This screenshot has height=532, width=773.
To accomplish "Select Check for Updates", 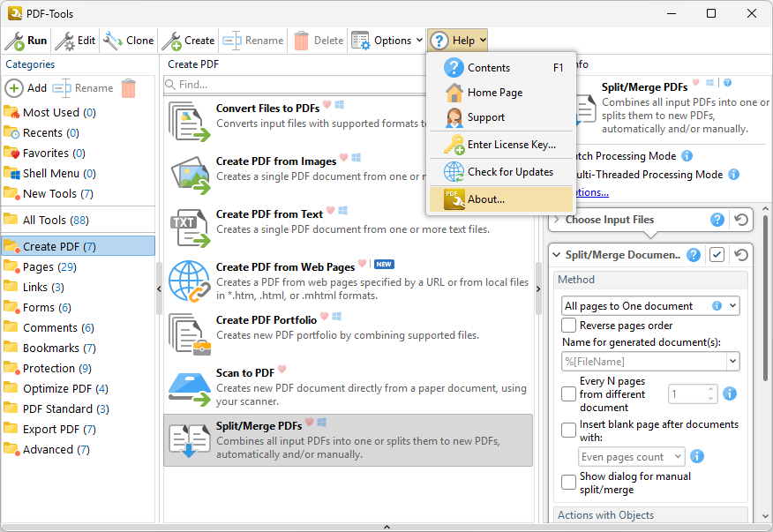I will pyautogui.click(x=501, y=172).
